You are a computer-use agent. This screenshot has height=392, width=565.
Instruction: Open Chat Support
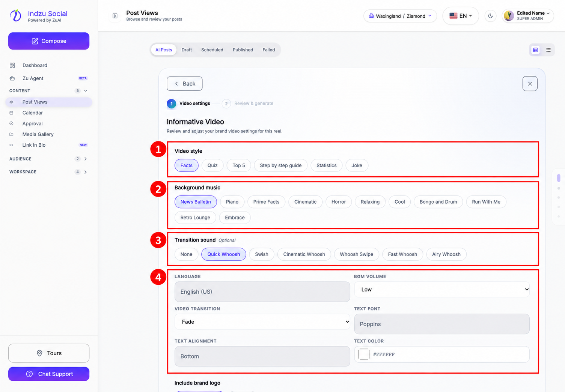tap(49, 374)
